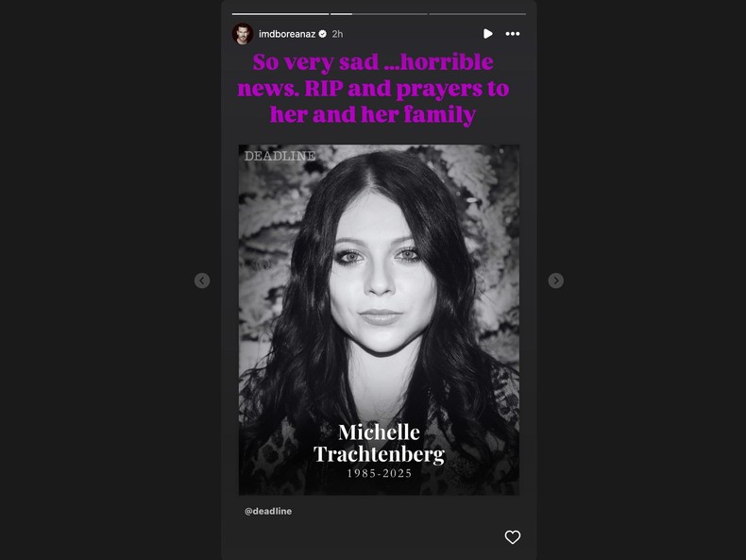This screenshot has width=746, height=560.
Task: Go to the previous story arrow
Action: 202,280
